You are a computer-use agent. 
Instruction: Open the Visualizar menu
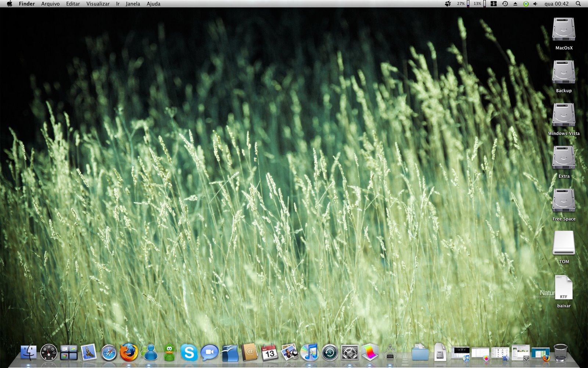[x=98, y=4]
